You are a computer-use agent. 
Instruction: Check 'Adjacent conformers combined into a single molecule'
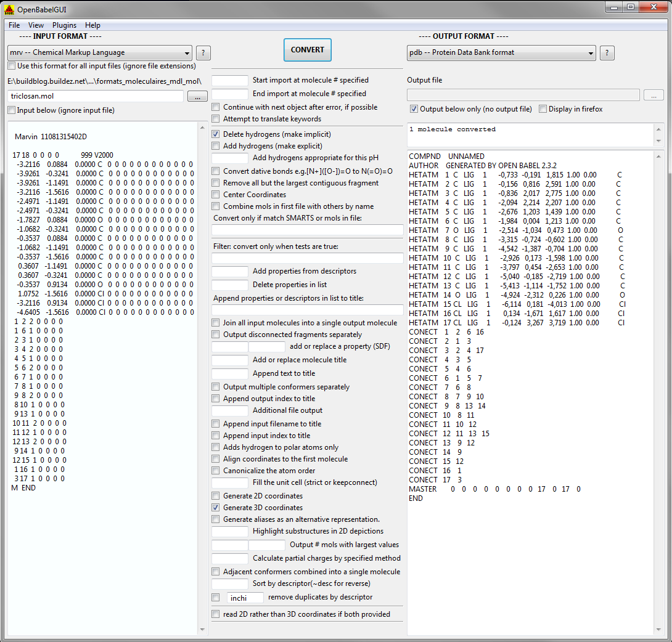tap(216, 572)
